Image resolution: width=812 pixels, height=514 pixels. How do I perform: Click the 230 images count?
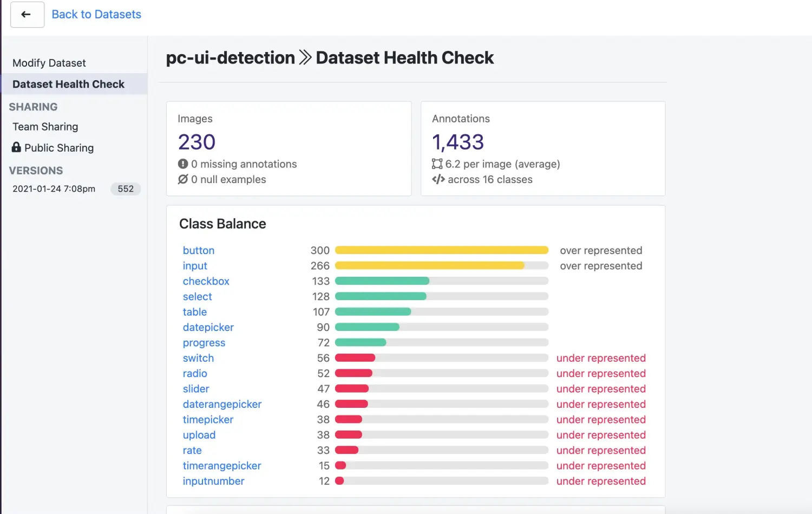coord(197,142)
